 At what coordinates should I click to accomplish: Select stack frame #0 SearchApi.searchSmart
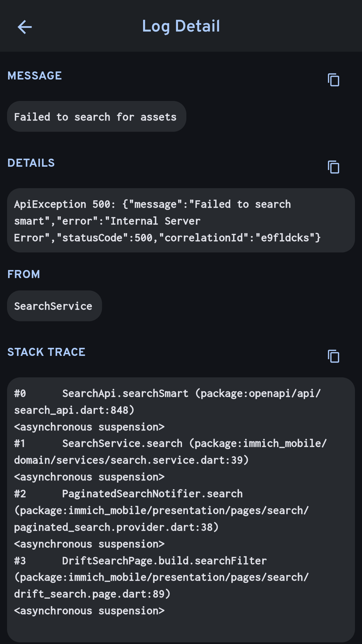tap(125, 393)
